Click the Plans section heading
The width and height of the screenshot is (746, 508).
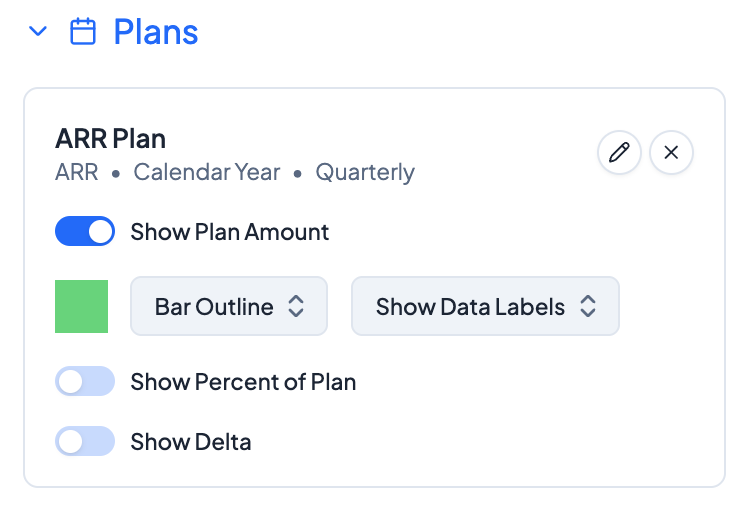[x=156, y=32]
